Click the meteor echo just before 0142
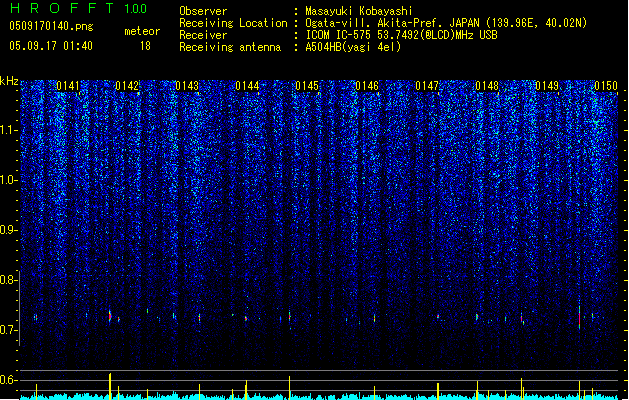The height and width of the screenshot is (400, 629). pos(110,316)
